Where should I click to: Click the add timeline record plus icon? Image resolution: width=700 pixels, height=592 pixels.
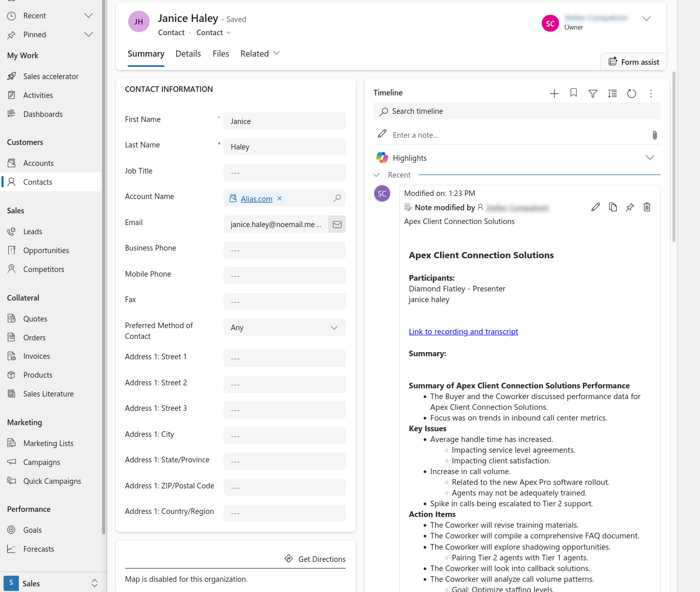point(554,93)
